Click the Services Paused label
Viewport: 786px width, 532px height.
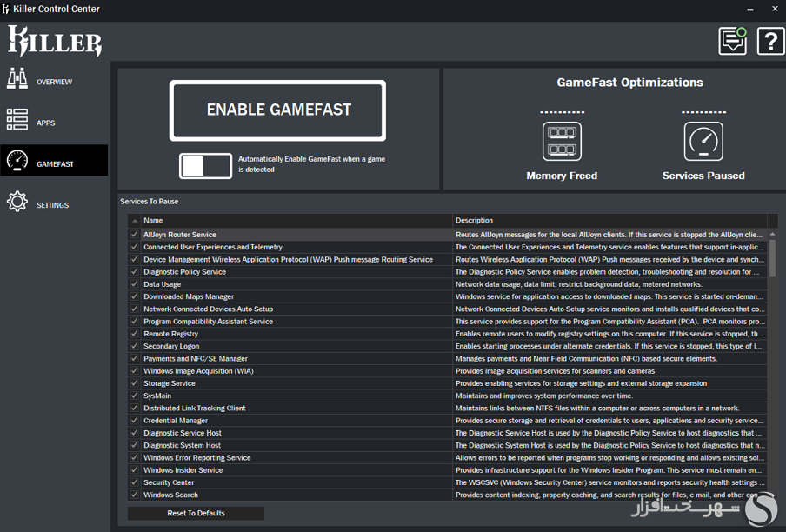tap(703, 176)
